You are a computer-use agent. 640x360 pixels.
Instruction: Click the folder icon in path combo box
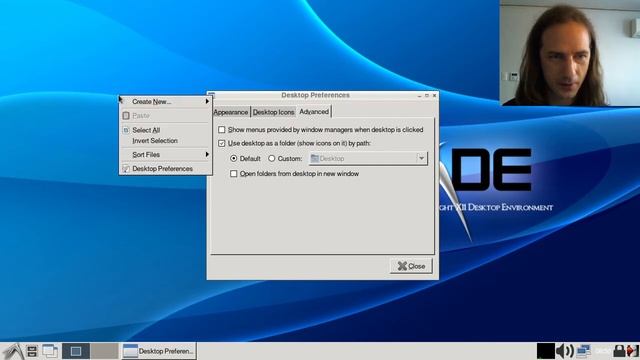pyautogui.click(x=315, y=158)
